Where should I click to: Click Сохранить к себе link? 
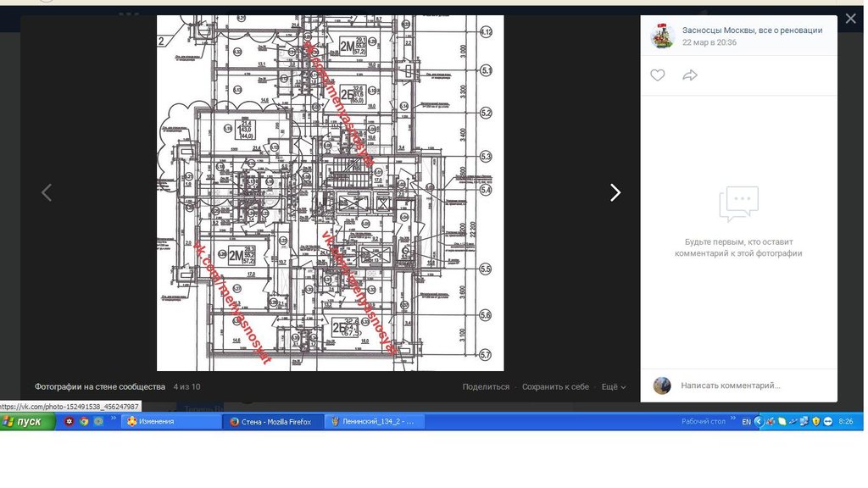[555, 386]
